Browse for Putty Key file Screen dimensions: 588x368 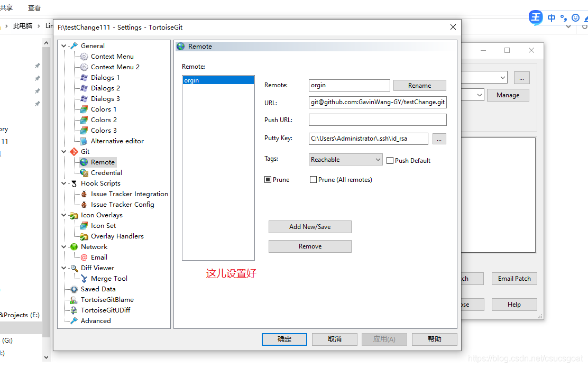pyautogui.click(x=439, y=139)
